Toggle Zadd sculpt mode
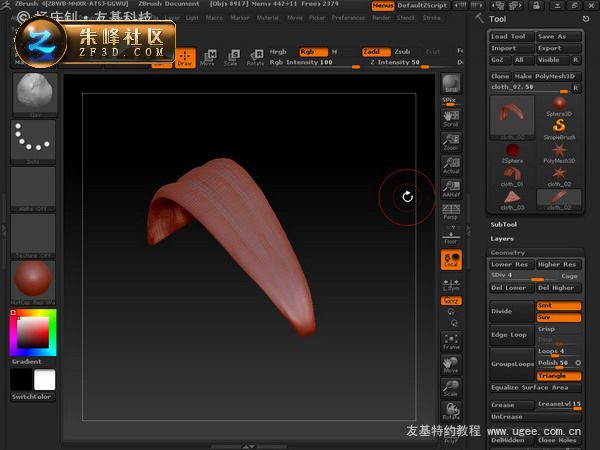 (376, 52)
